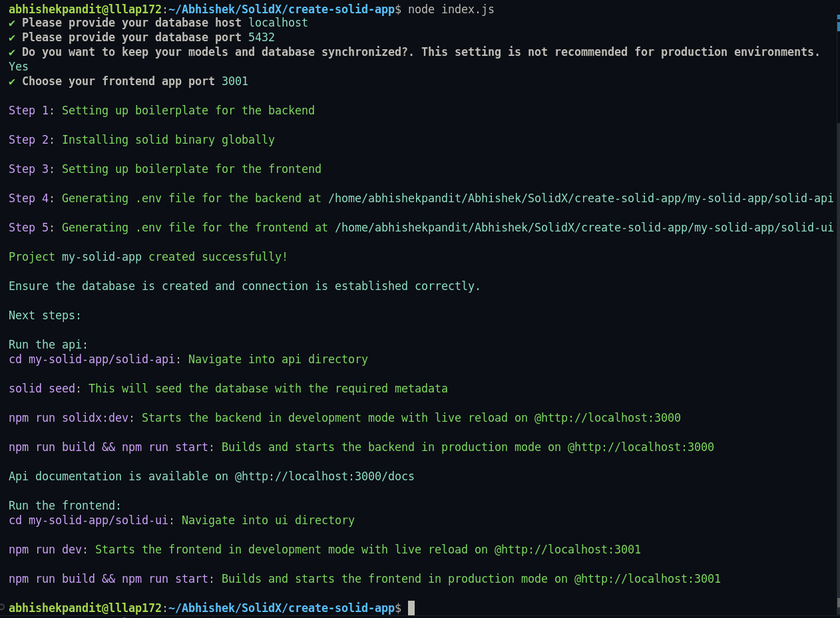Select the '5432' database port value
Screen dimensions: 840x618
tap(262, 37)
